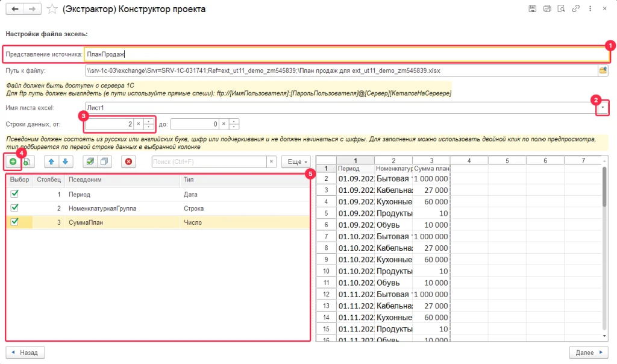Uncheck the Период row checkbox
This screenshot has height=364, width=617.
pyautogui.click(x=15, y=195)
